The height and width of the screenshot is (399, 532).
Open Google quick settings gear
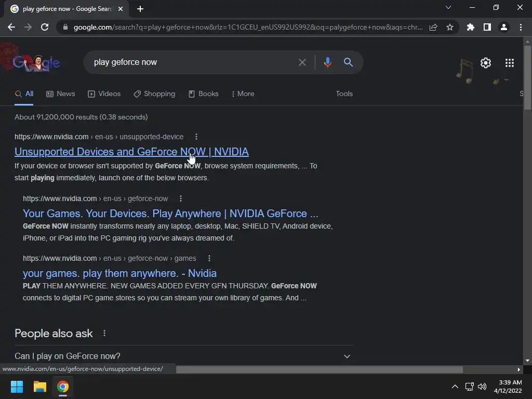[486, 63]
